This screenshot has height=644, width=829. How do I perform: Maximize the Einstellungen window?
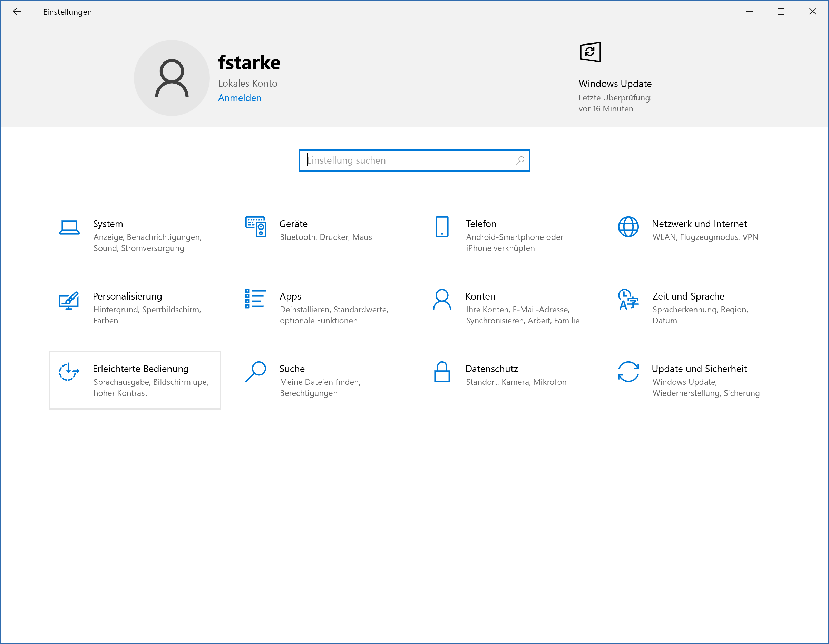tap(781, 12)
